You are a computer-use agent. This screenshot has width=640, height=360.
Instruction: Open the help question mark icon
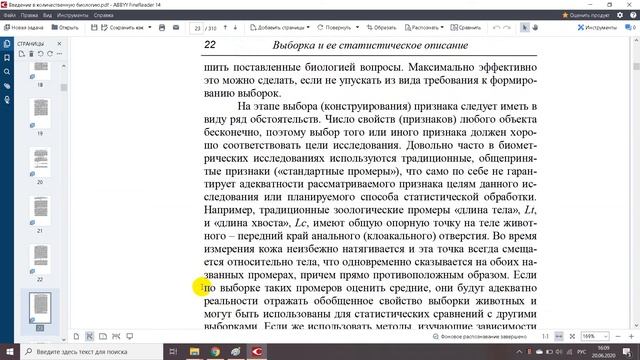click(633, 15)
